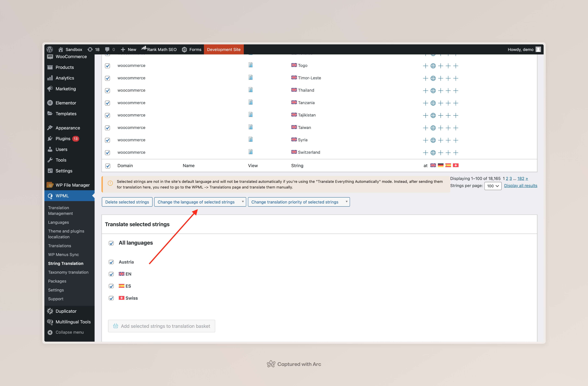Click the Swiss flag in the table footer

[456, 165]
